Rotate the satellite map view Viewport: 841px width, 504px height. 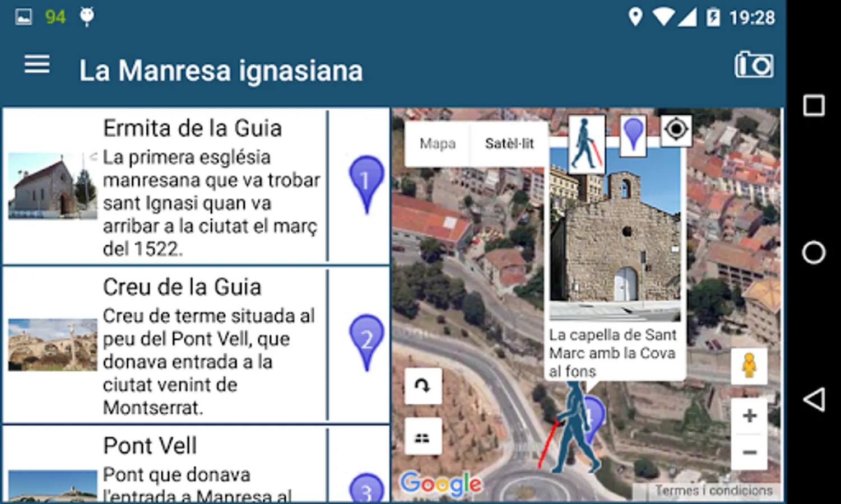click(x=423, y=386)
